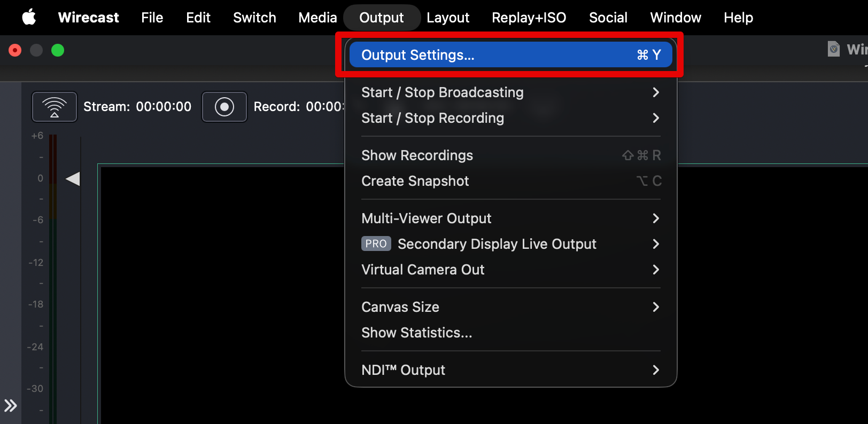Expand Virtual Camera Out submenu
Image resolution: width=868 pixels, height=424 pixels.
tap(511, 270)
